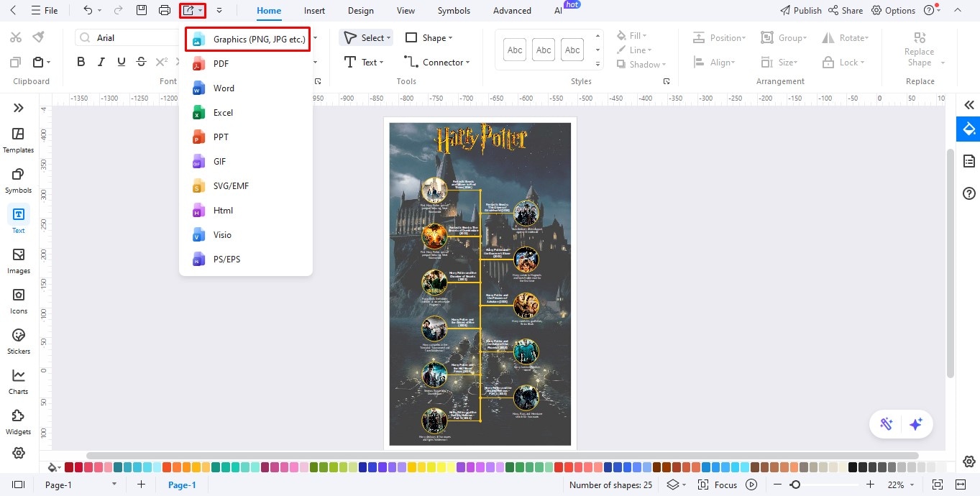Open the Options button
Viewport: 980px width, 496px height.
[x=894, y=10]
